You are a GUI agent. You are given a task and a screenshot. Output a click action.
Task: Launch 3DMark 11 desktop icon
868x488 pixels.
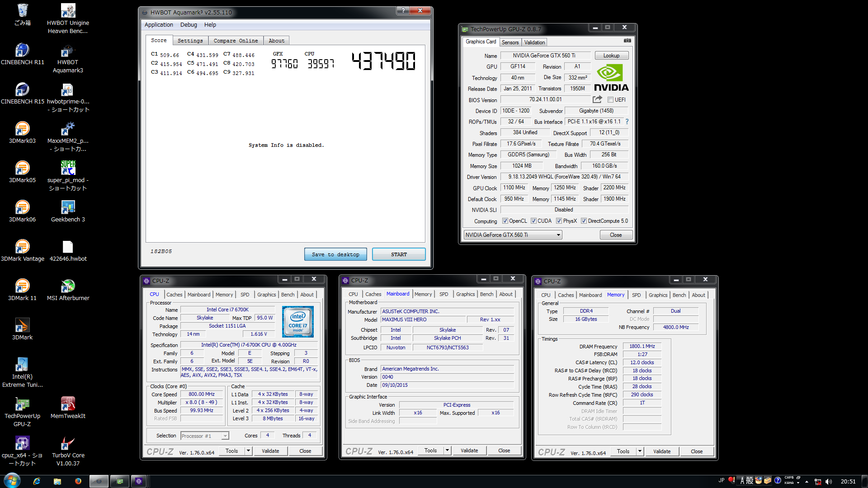(x=22, y=290)
